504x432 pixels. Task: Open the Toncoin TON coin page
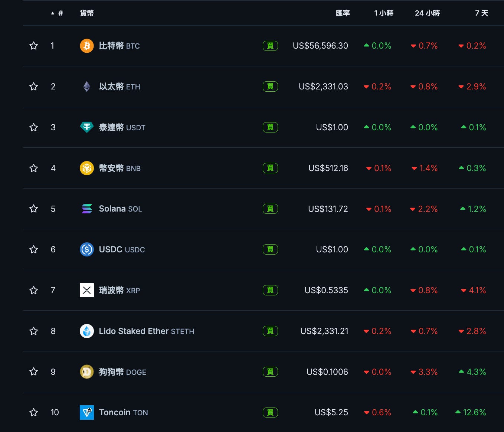click(124, 412)
